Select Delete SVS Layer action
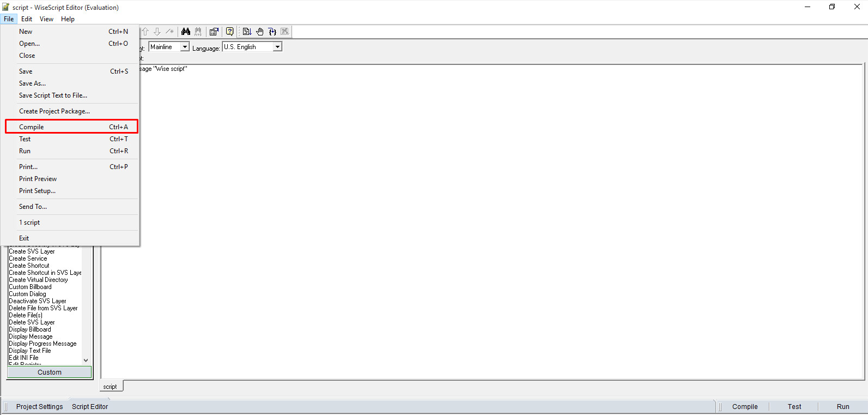 tap(32, 322)
